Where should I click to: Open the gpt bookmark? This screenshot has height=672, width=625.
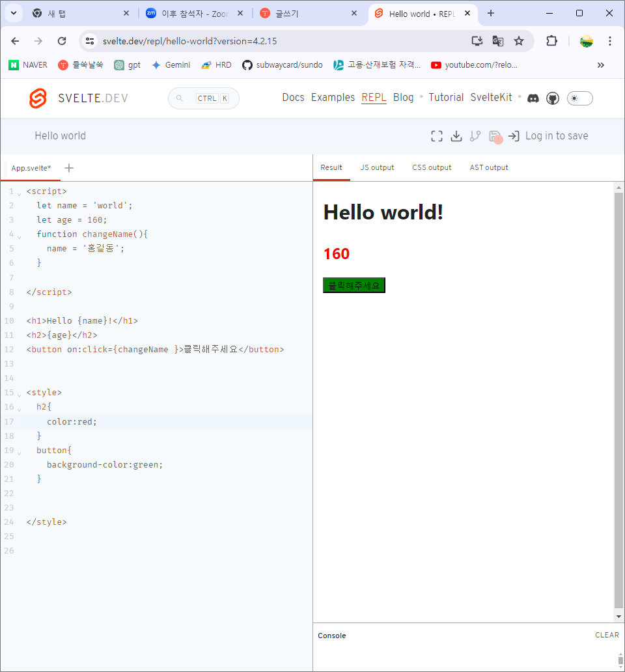pyautogui.click(x=127, y=65)
